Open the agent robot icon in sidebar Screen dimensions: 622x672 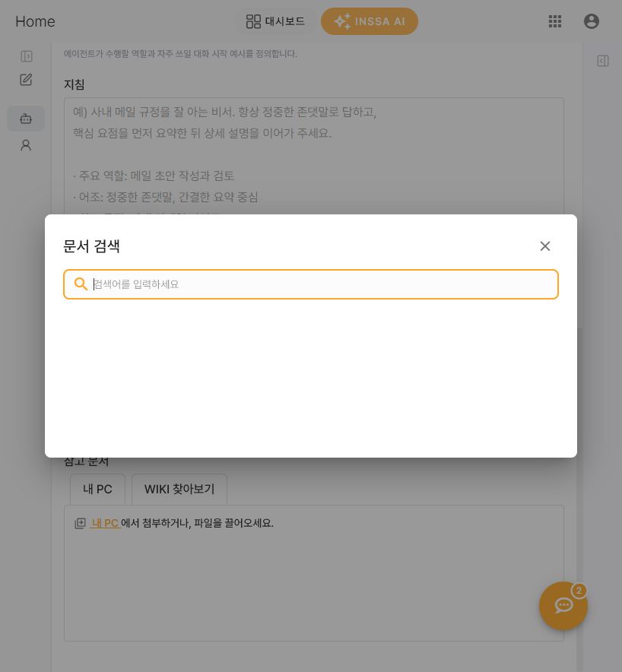click(26, 119)
